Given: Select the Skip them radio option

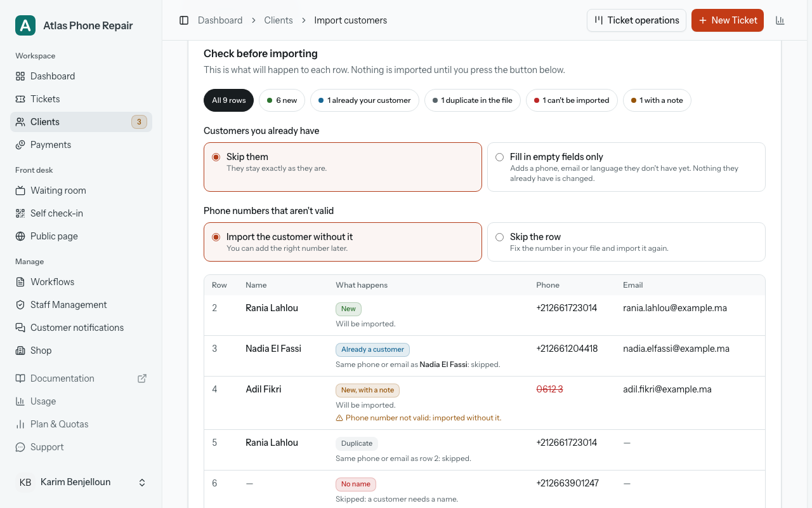Looking at the screenshot, I should (216, 157).
